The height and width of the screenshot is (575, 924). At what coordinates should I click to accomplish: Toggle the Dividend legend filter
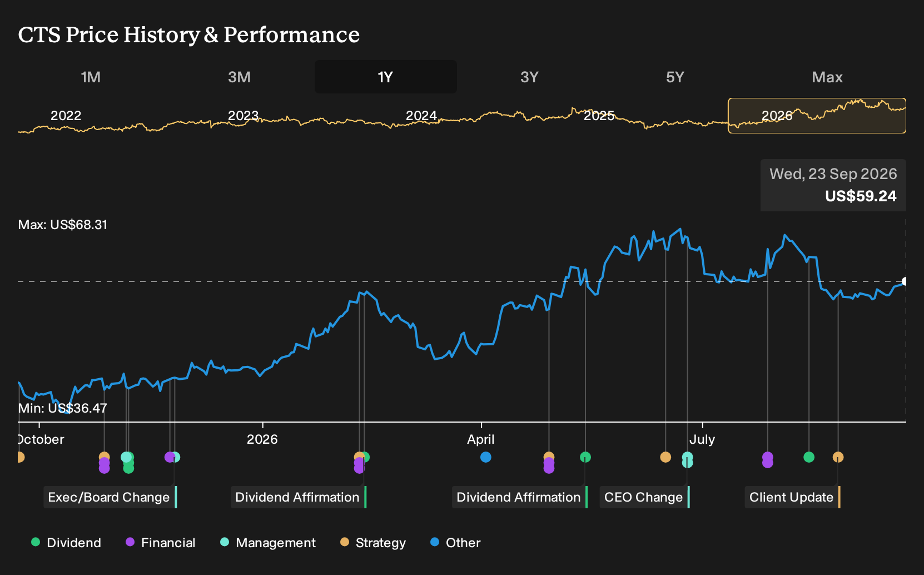click(x=66, y=543)
